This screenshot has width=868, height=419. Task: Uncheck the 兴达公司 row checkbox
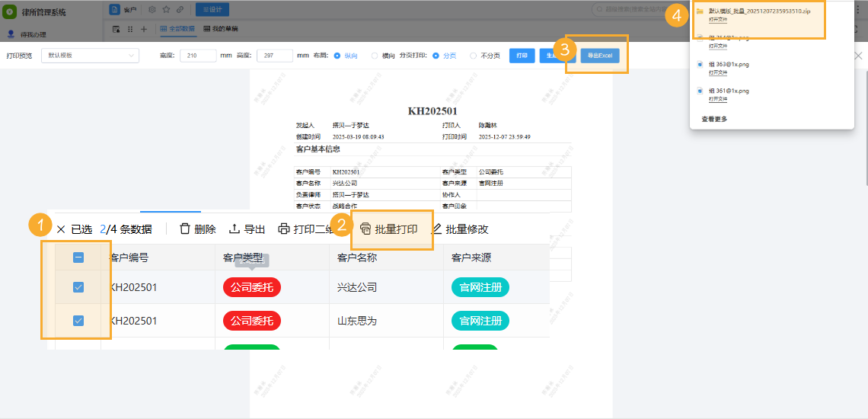[78, 287]
